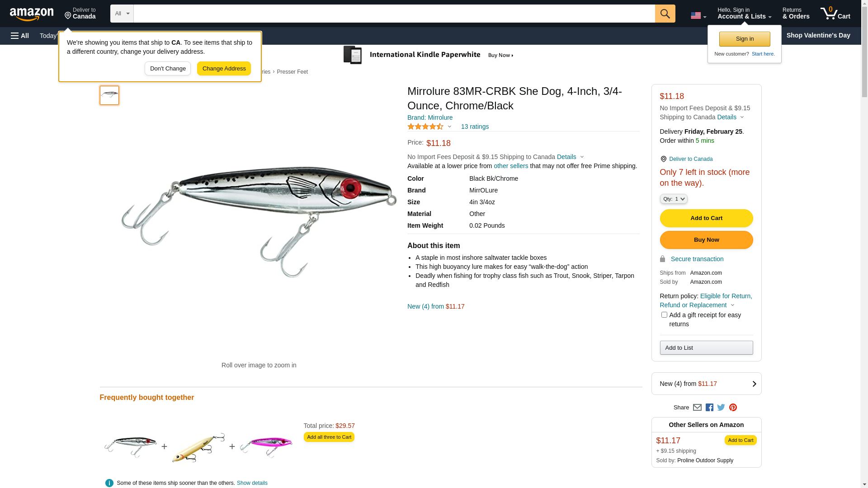Share product on Pinterest
Image resolution: width=868 pixels, height=488 pixels.
coord(733,408)
